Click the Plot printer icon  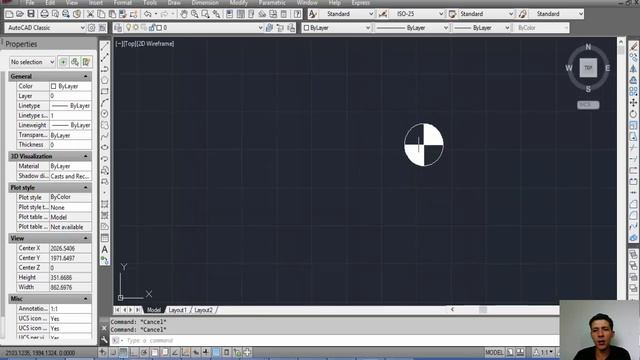coord(44,14)
